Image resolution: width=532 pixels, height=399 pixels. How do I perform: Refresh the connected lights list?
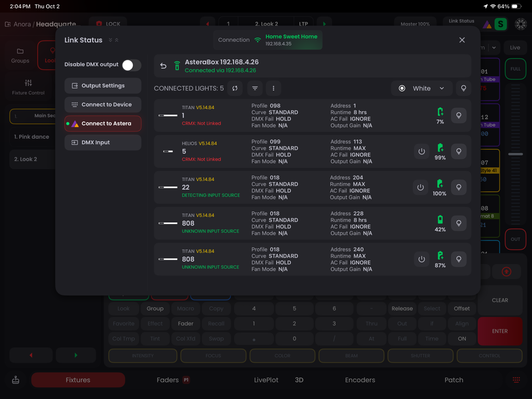(234, 88)
